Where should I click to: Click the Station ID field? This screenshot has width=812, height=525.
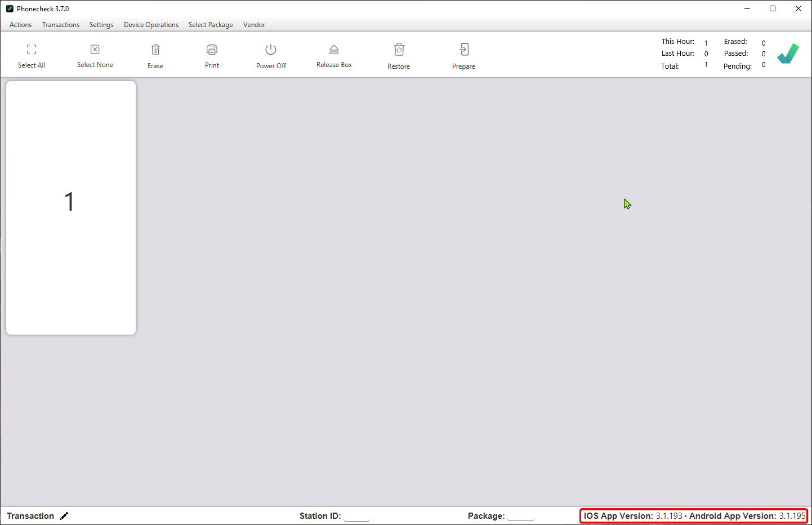357,516
